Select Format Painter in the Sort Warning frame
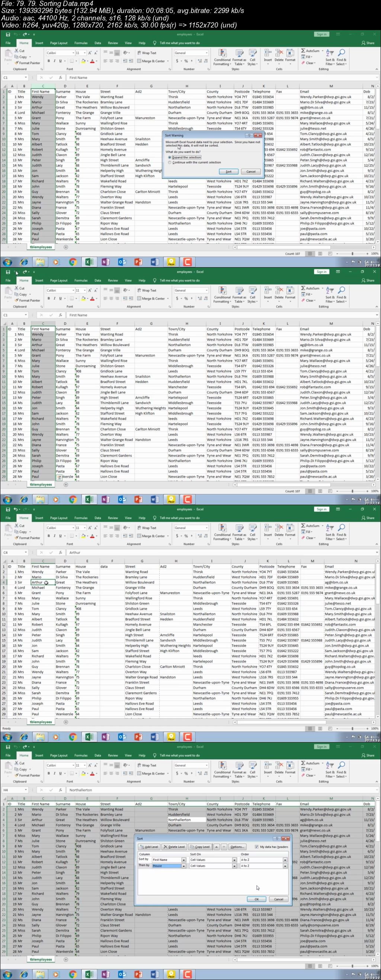Viewport: 381px width, 980px height. point(27,63)
